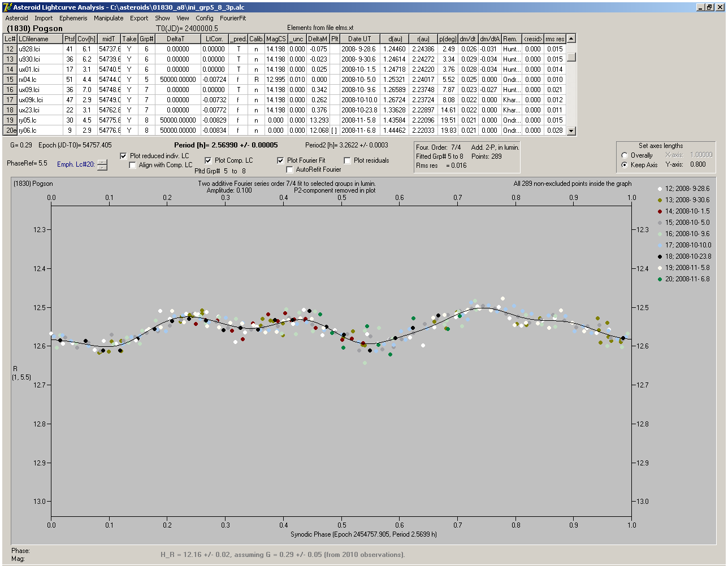Screen dimensions: 728x566
Task: Open the Manipulate menu
Action: 109,18
